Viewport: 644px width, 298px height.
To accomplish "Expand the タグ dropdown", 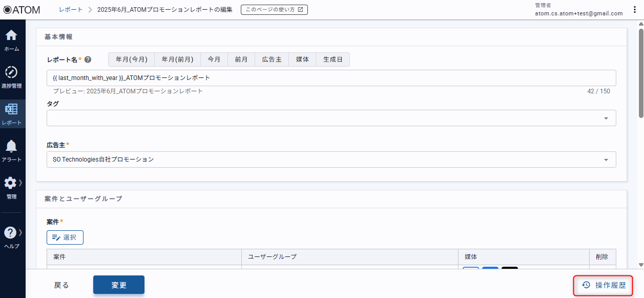I will [x=606, y=118].
